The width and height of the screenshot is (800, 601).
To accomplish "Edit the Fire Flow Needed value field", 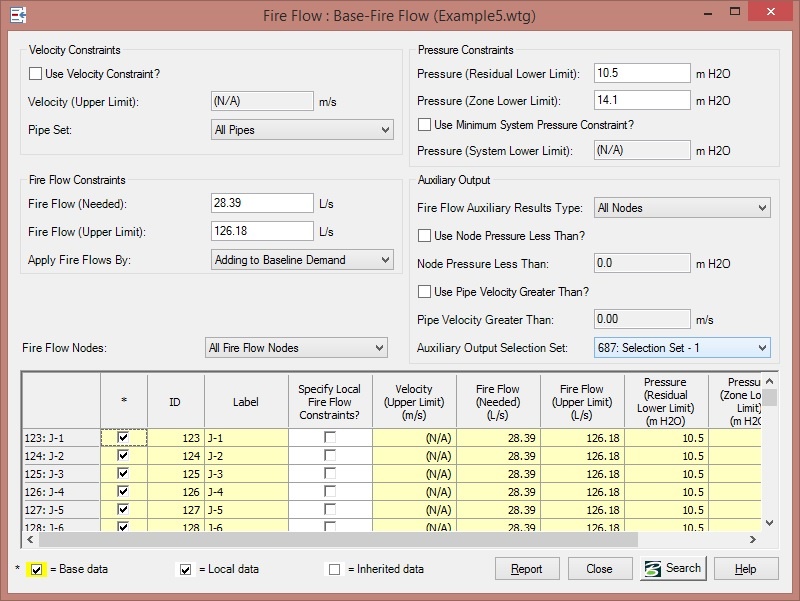I will pyautogui.click(x=262, y=202).
